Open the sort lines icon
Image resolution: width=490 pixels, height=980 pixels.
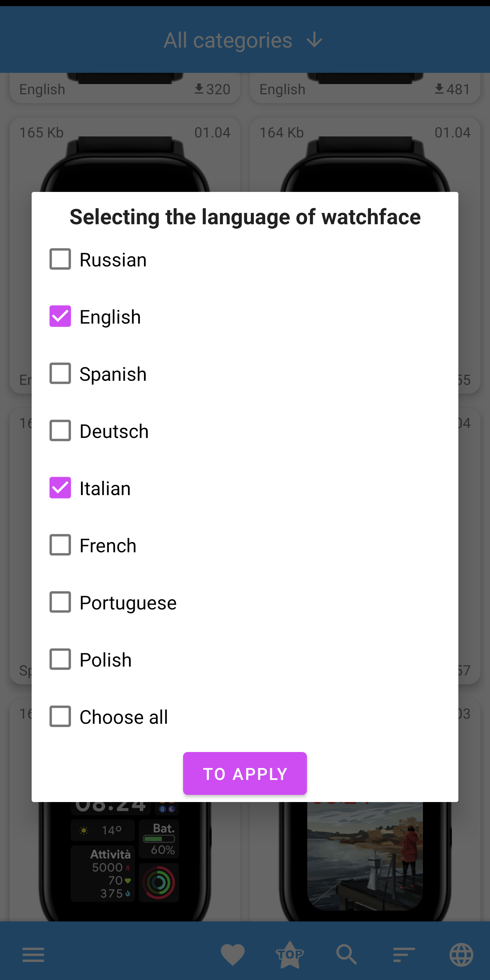click(404, 954)
